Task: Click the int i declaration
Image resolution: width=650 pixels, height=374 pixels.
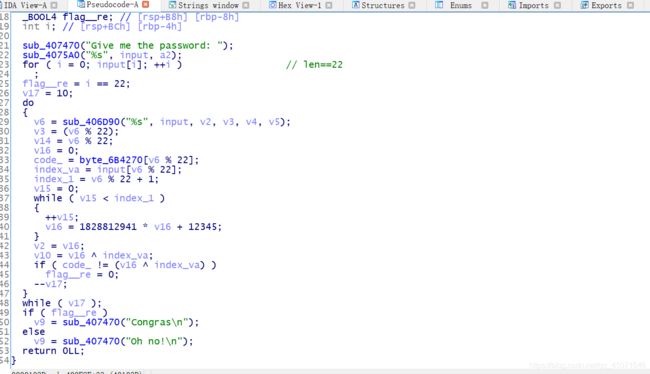Action: click(x=38, y=27)
